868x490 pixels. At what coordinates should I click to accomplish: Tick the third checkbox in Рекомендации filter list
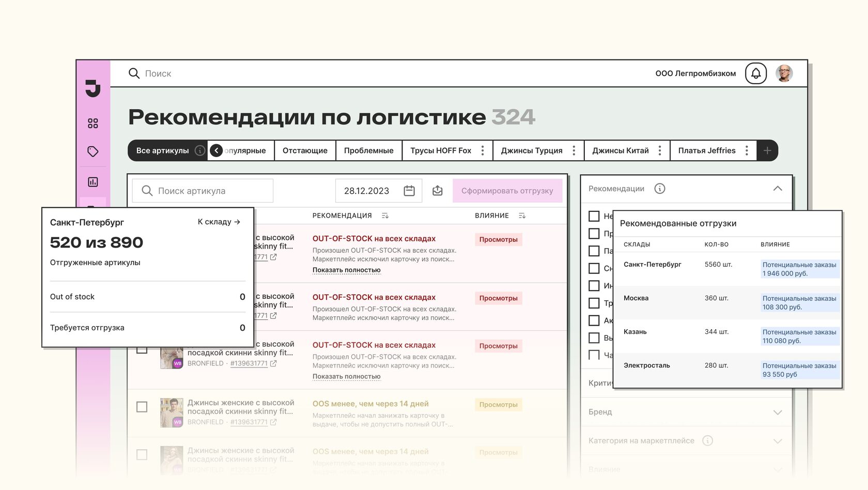[594, 251]
